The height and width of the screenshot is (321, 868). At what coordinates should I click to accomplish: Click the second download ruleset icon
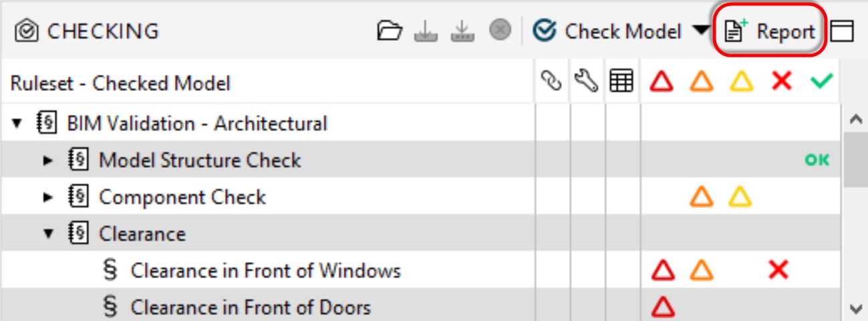click(462, 31)
